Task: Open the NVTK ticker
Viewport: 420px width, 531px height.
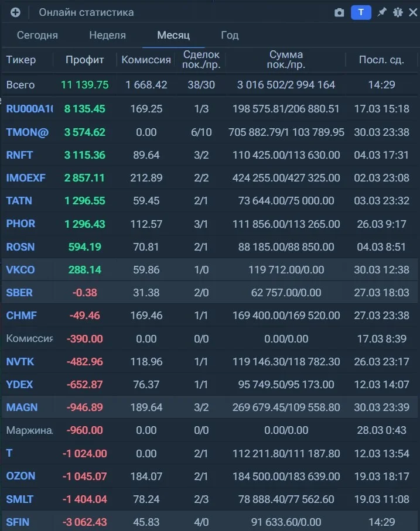Action: 20,362
